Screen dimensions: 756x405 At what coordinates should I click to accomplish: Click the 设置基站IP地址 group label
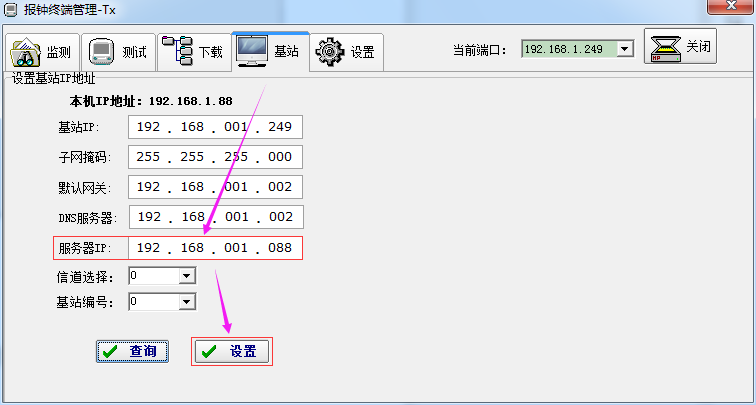(x=53, y=79)
